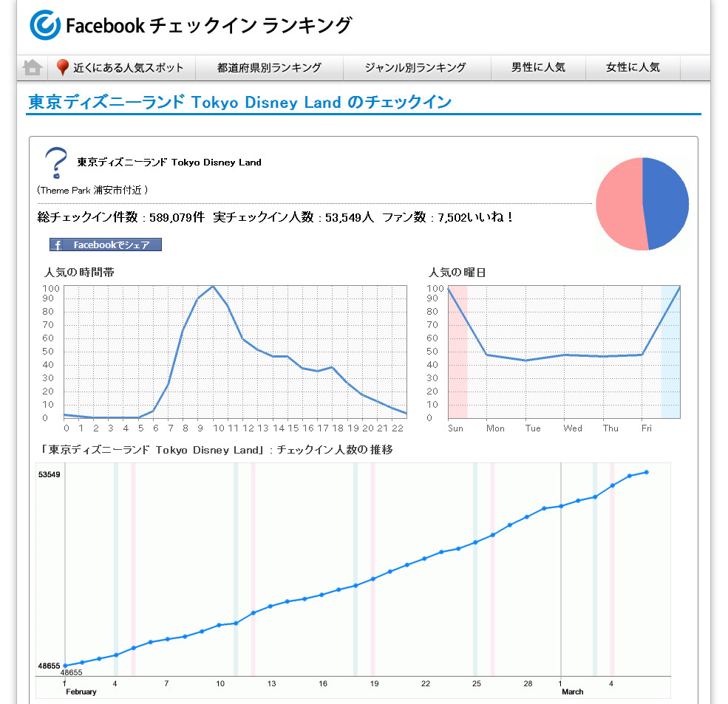The height and width of the screenshot is (704, 728).
Task: Click the February axis label
Action: click(81, 691)
